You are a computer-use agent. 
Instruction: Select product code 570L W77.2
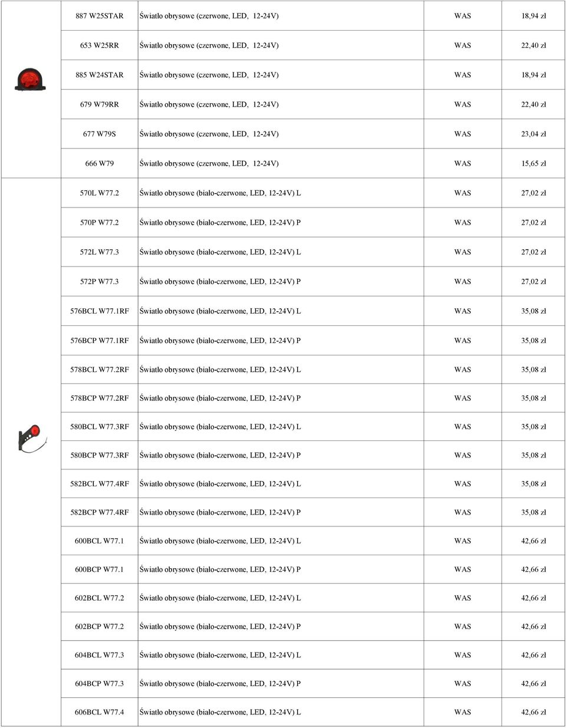click(100, 193)
